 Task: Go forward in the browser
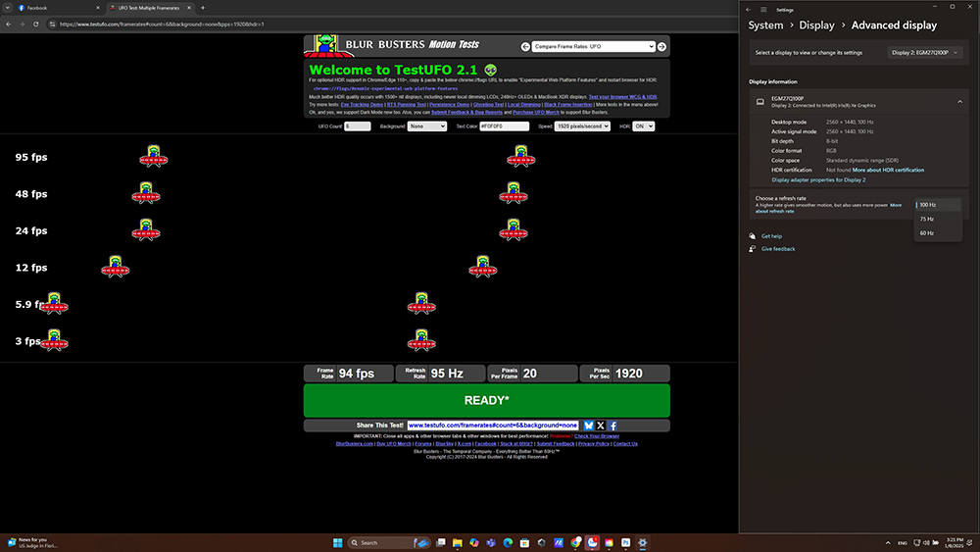[x=22, y=25]
